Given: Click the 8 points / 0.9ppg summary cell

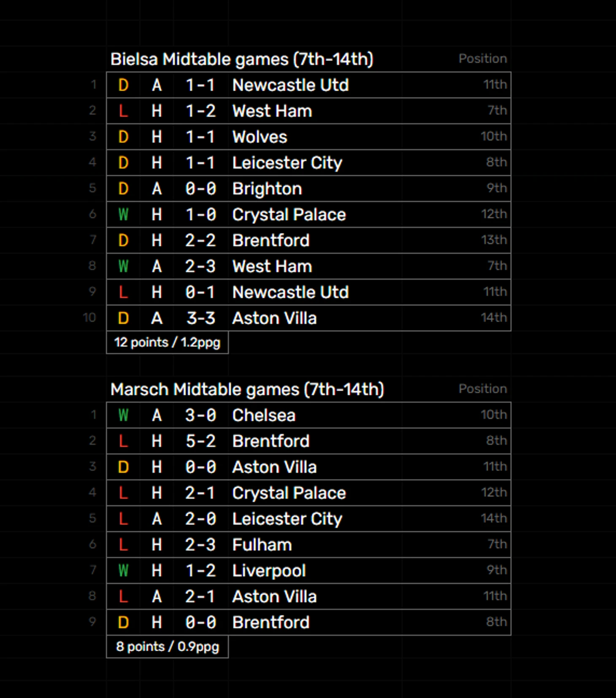Looking at the screenshot, I should [x=168, y=647].
